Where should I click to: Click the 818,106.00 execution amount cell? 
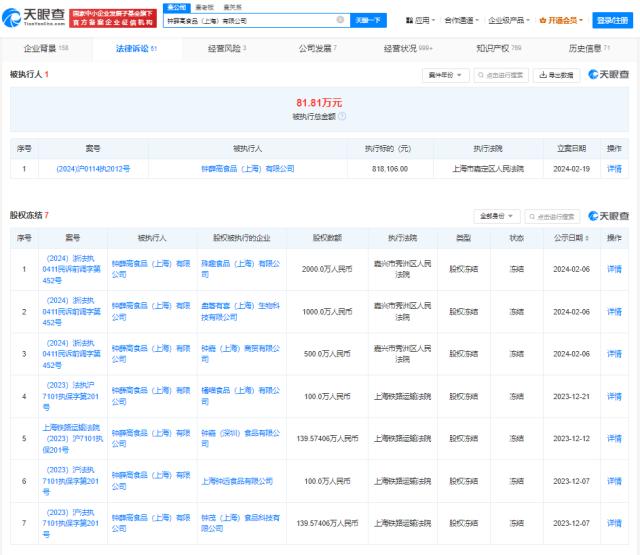point(390,169)
